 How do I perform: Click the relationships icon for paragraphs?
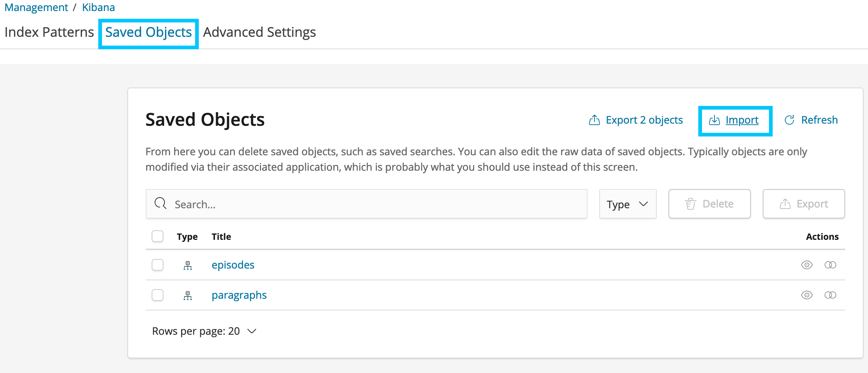[830, 295]
